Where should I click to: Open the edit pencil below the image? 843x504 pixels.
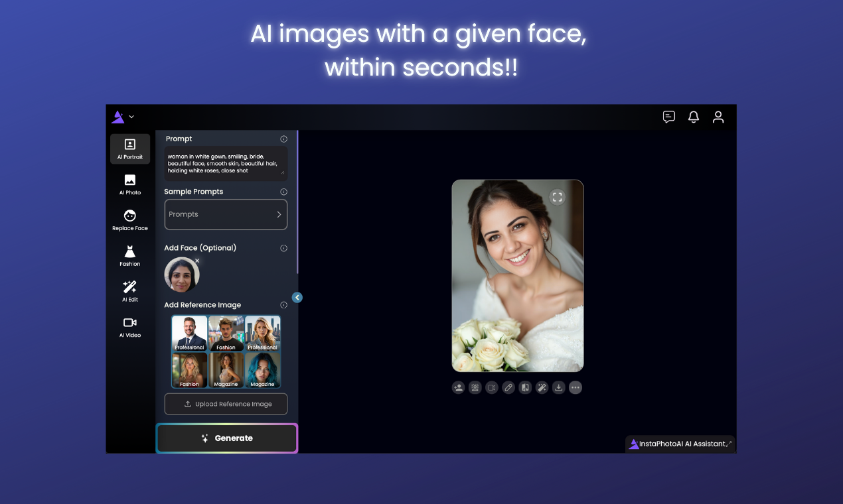[508, 387]
